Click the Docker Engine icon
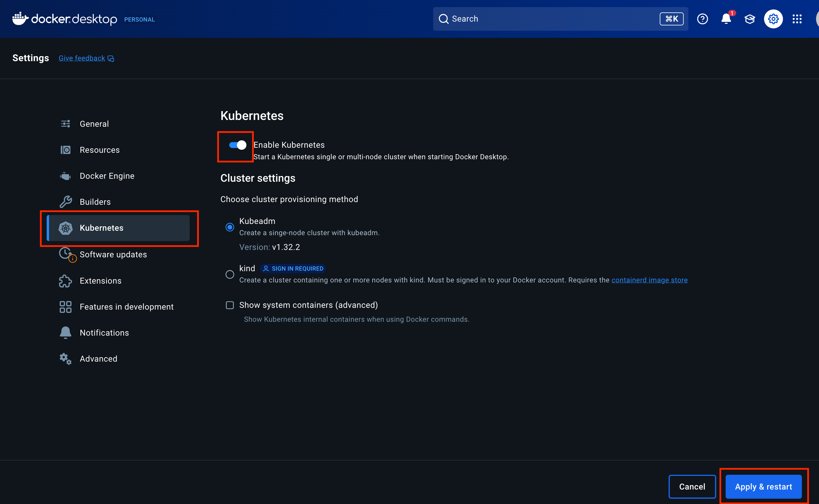The height and width of the screenshot is (504, 819). click(x=65, y=176)
